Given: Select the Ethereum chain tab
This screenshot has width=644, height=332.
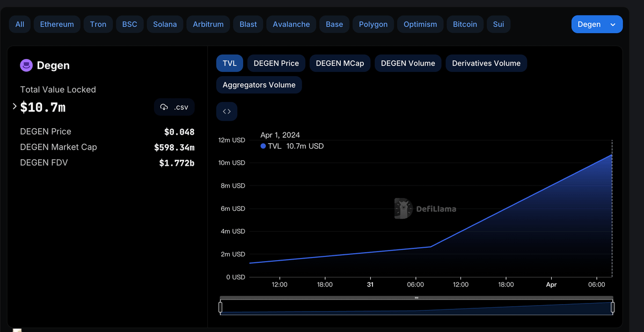Looking at the screenshot, I should click(57, 24).
